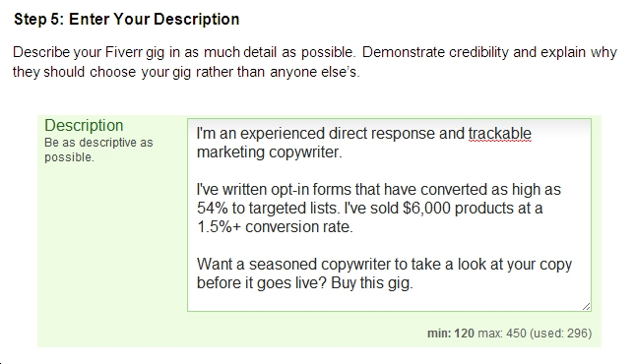
Task: Click inside the Description text box
Action: [389, 215]
